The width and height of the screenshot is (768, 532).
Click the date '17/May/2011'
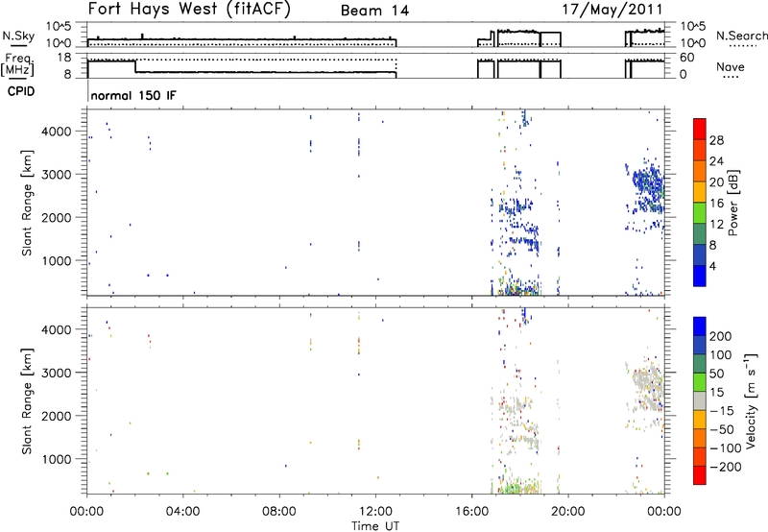coord(612,9)
